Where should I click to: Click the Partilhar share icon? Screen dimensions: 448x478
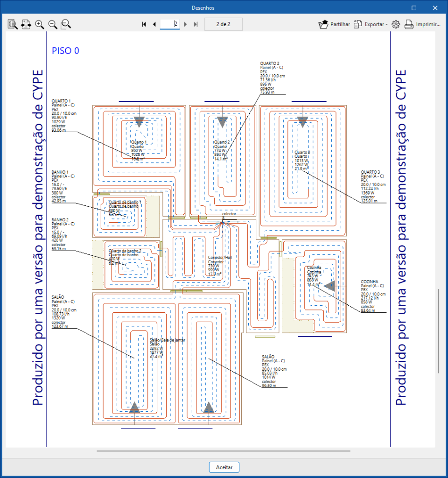323,24
